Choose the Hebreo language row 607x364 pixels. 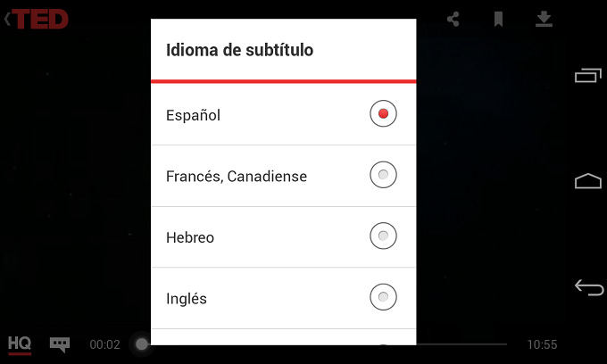click(x=268, y=237)
